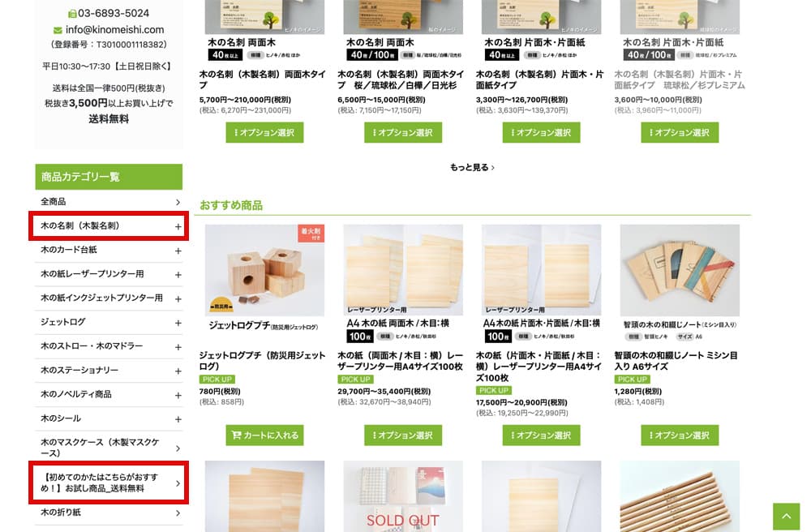Expand 木のカード台紙 plus icon
The height and width of the screenshot is (532, 811).
178,251
